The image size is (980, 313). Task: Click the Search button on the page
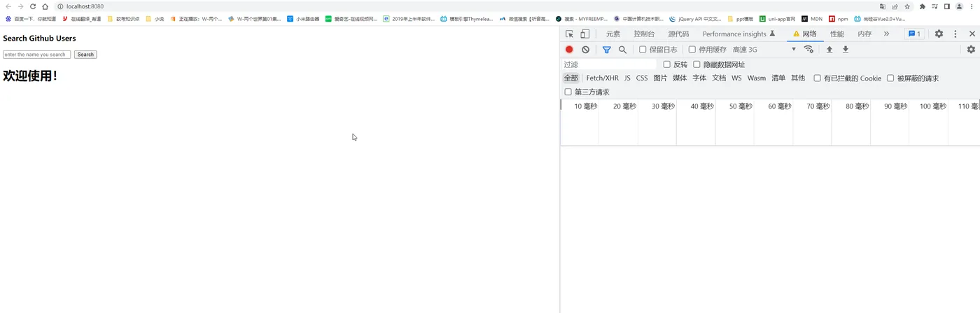[x=85, y=55]
